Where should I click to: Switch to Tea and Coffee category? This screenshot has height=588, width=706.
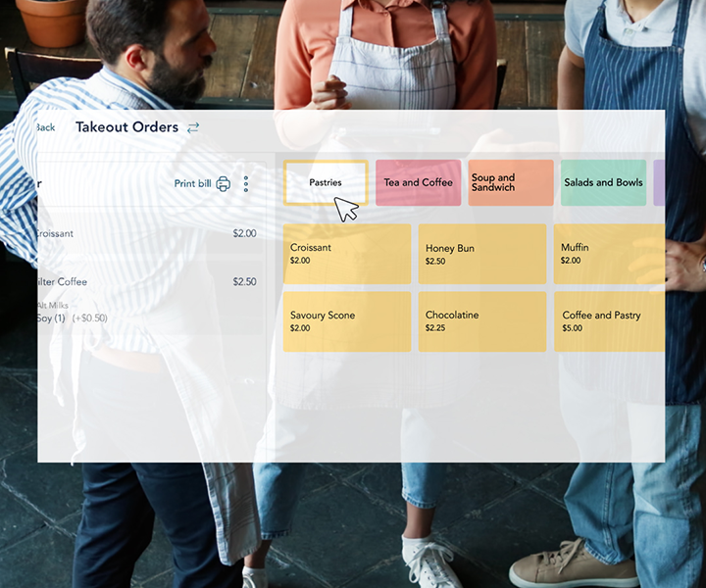[x=418, y=182]
